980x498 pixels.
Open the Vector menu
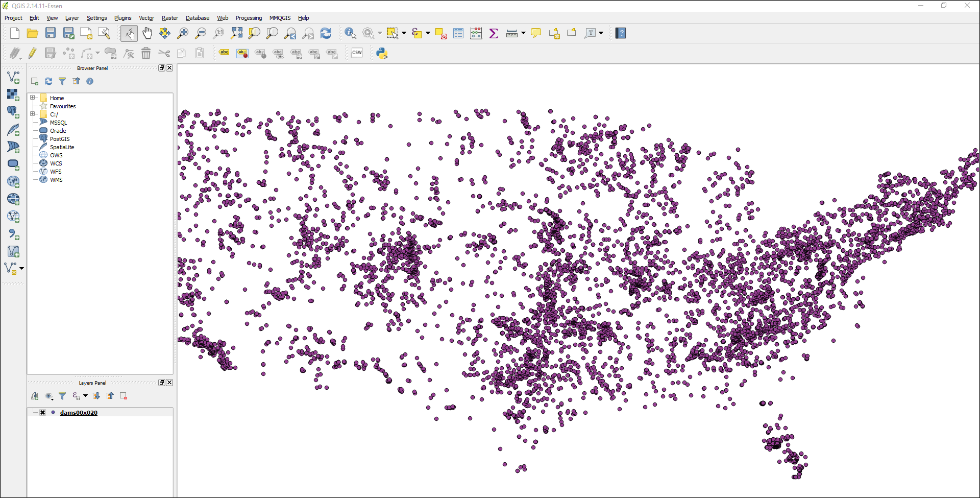click(146, 18)
